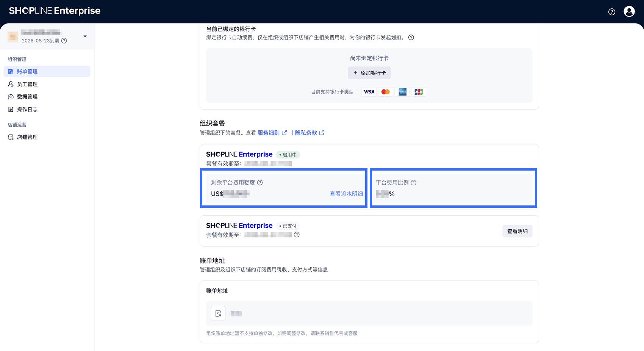Click the JCB card logo

pyautogui.click(x=419, y=92)
